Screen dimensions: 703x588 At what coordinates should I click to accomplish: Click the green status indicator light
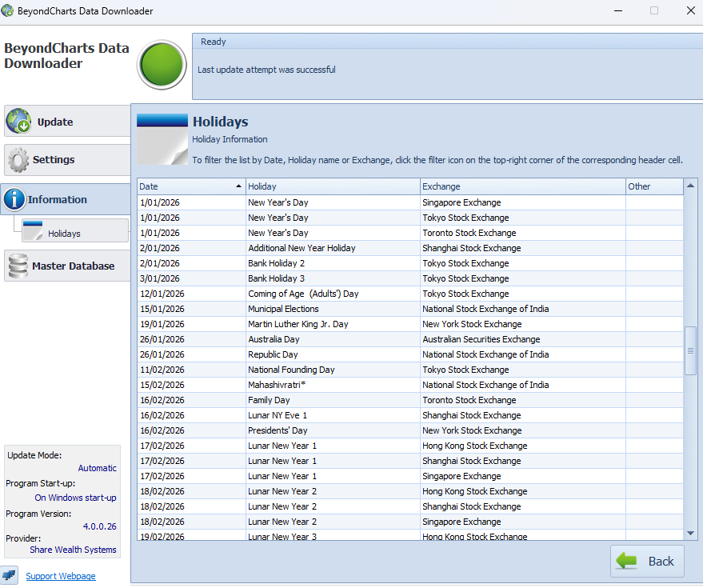pos(162,65)
